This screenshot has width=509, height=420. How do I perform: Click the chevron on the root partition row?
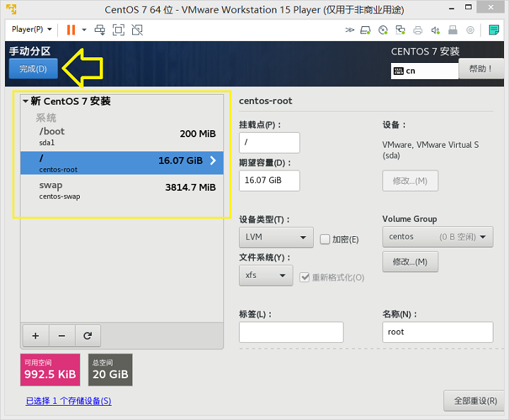213,161
